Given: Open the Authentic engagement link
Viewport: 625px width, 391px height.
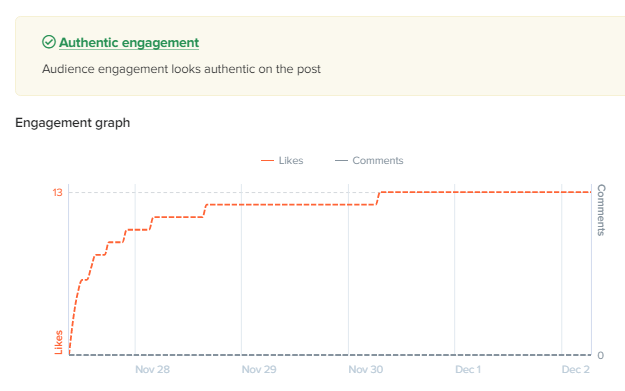Looking at the screenshot, I should click(129, 43).
